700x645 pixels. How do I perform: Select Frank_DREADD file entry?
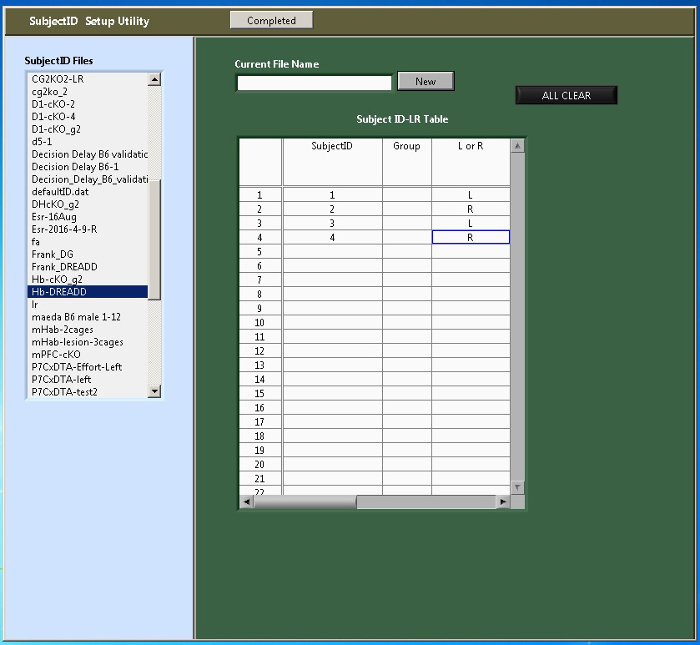click(x=88, y=267)
